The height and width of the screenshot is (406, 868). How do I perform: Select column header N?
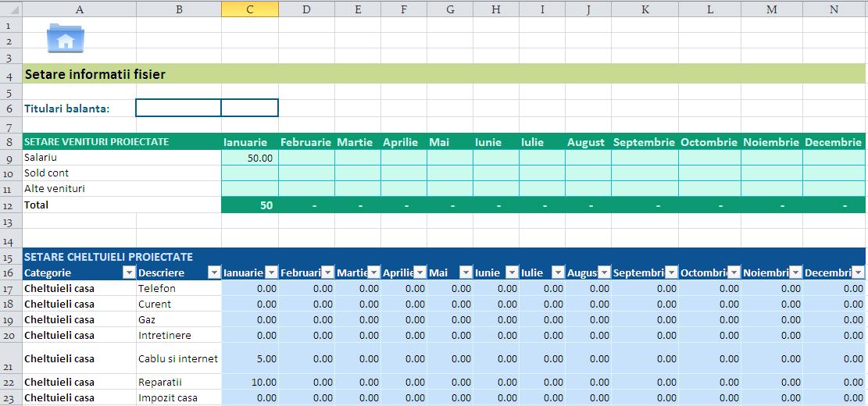coord(834,9)
